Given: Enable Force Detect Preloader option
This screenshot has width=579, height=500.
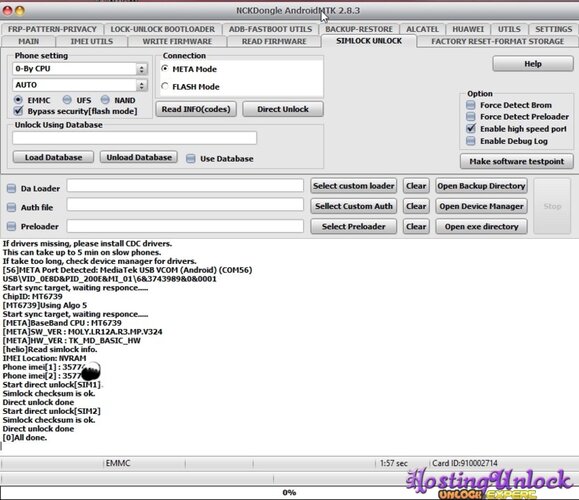Looking at the screenshot, I should click(470, 117).
